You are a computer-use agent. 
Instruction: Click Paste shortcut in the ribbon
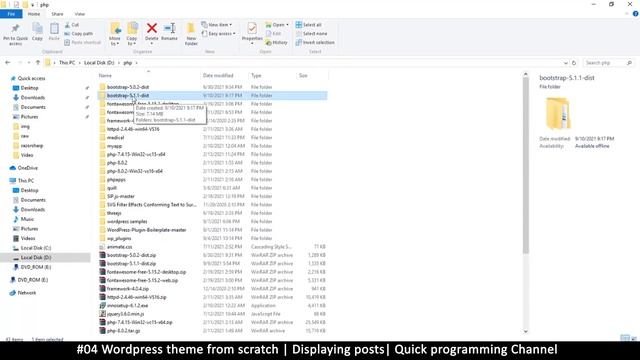[82, 42]
